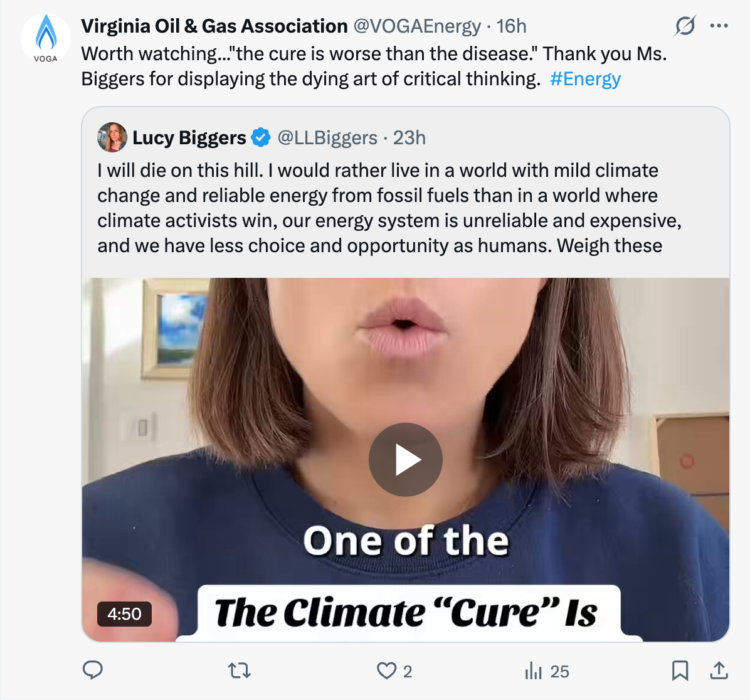Click the share upload icon

[719, 671]
